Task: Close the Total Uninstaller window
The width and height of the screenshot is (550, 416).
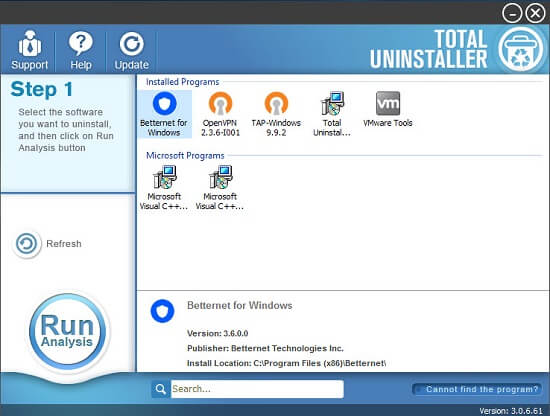Action: pyautogui.click(x=535, y=14)
